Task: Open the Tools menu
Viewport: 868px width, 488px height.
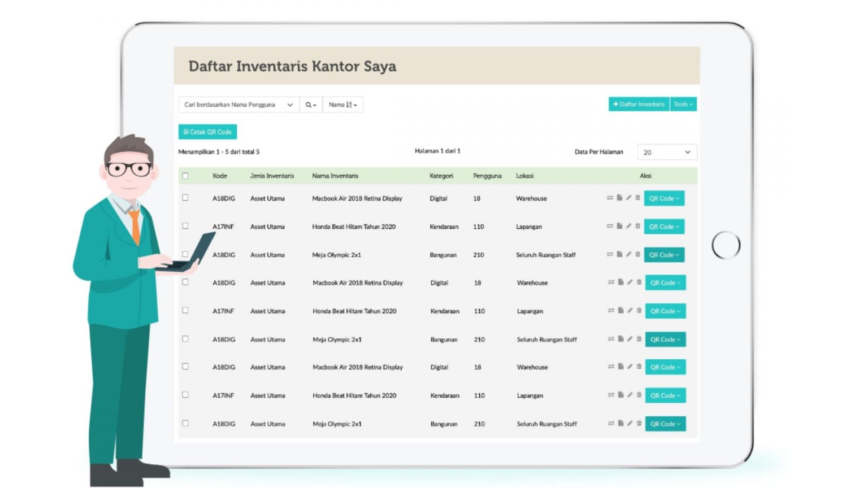Action: pyautogui.click(x=683, y=104)
